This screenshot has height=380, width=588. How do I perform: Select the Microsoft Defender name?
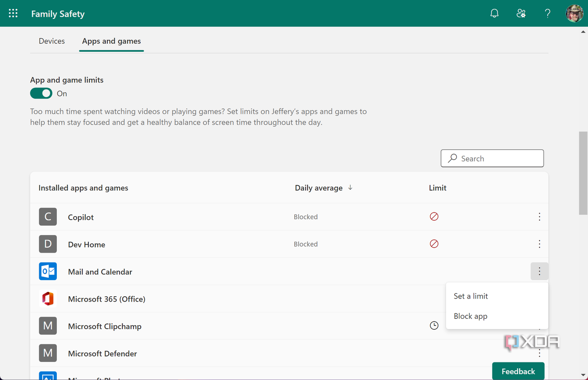pos(102,353)
